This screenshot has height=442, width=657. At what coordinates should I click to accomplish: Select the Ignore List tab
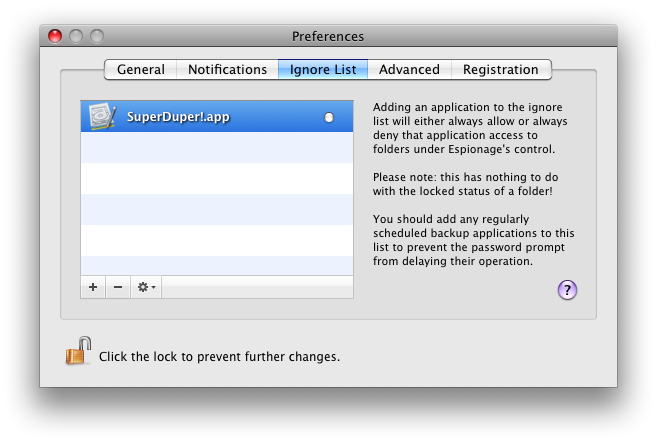point(323,69)
